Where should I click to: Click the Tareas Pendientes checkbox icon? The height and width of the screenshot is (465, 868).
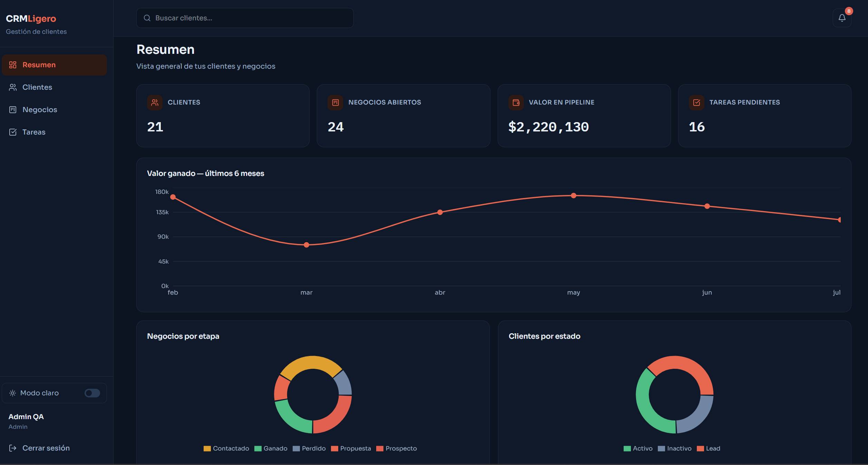coord(696,102)
